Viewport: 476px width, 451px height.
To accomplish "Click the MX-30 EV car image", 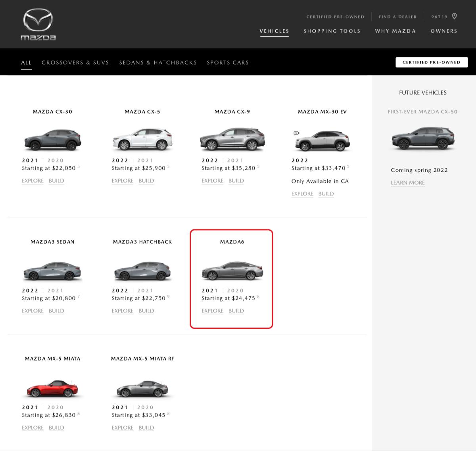I will coord(322,141).
